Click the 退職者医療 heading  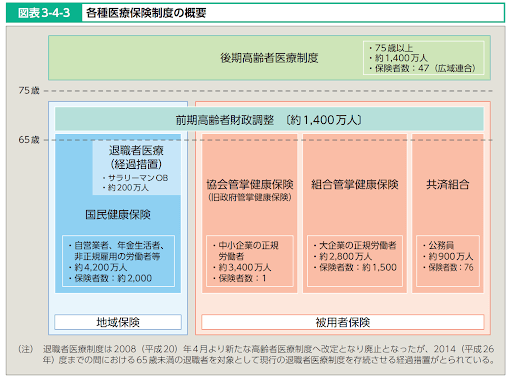(x=136, y=150)
